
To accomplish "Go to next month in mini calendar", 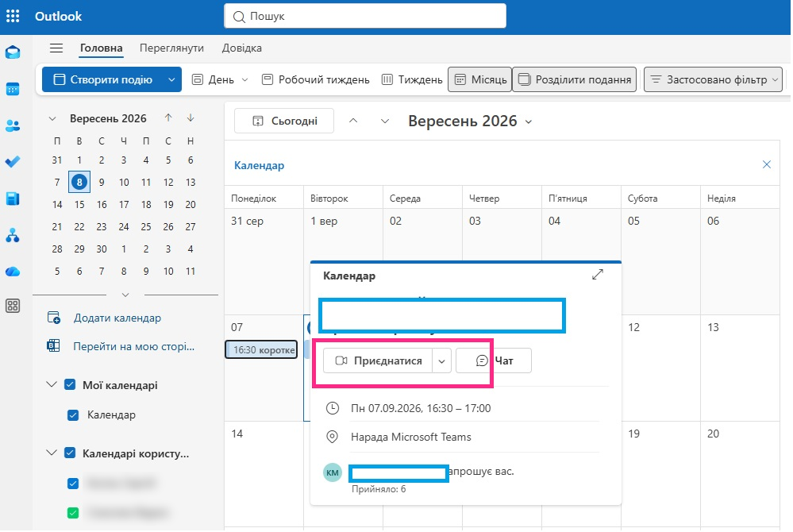I will coord(191,118).
